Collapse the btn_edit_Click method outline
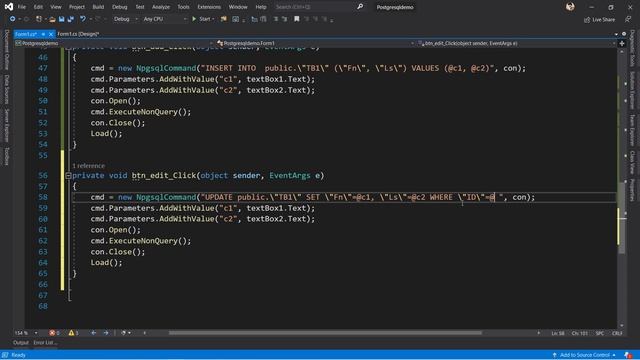 68,176
